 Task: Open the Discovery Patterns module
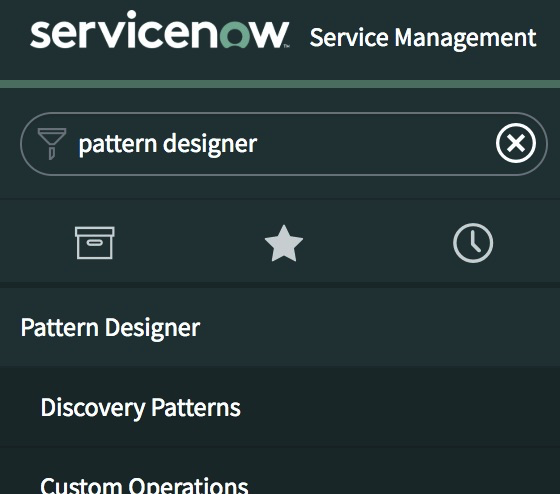pyautogui.click(x=280, y=408)
